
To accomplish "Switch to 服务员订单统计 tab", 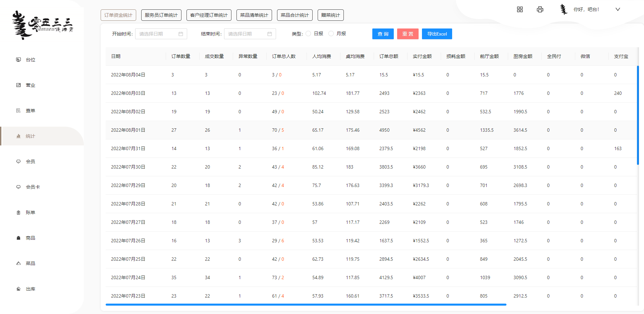I will click(161, 15).
